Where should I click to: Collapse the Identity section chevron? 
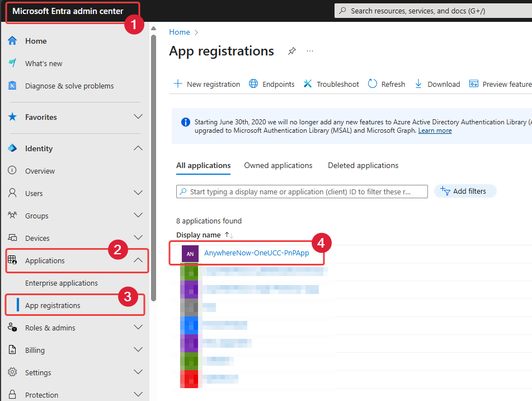pos(138,148)
